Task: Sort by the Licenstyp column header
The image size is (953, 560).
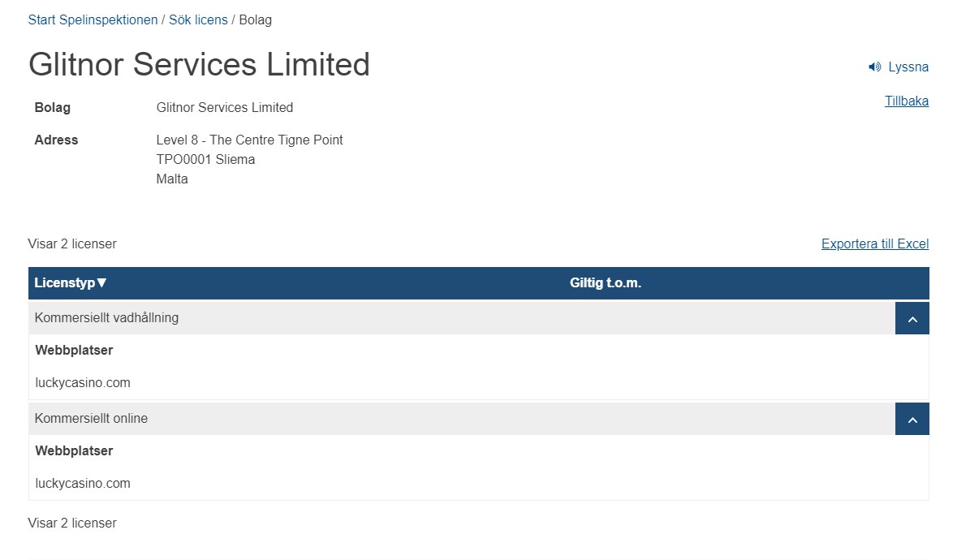Action: pos(65,283)
